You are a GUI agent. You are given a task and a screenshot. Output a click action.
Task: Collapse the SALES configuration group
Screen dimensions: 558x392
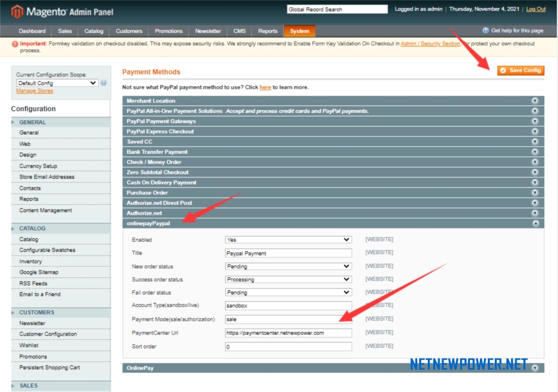61,386
